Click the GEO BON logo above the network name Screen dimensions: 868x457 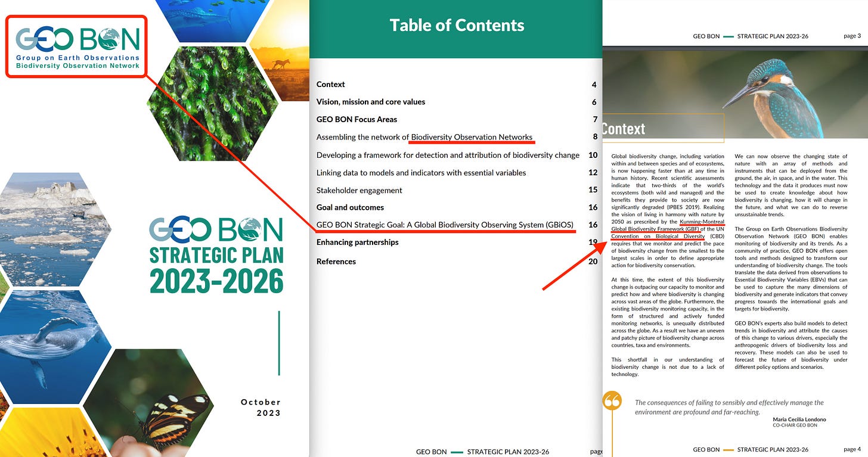(77, 39)
